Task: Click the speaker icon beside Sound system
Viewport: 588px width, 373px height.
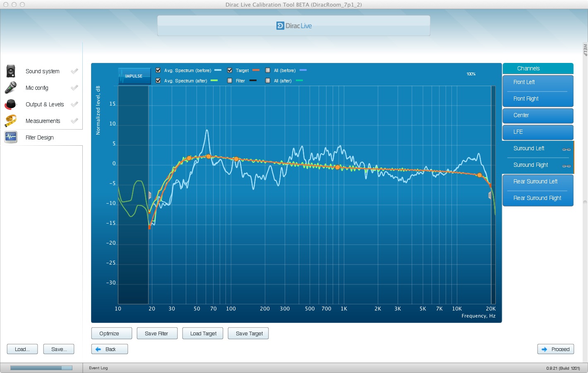Action: [x=11, y=71]
